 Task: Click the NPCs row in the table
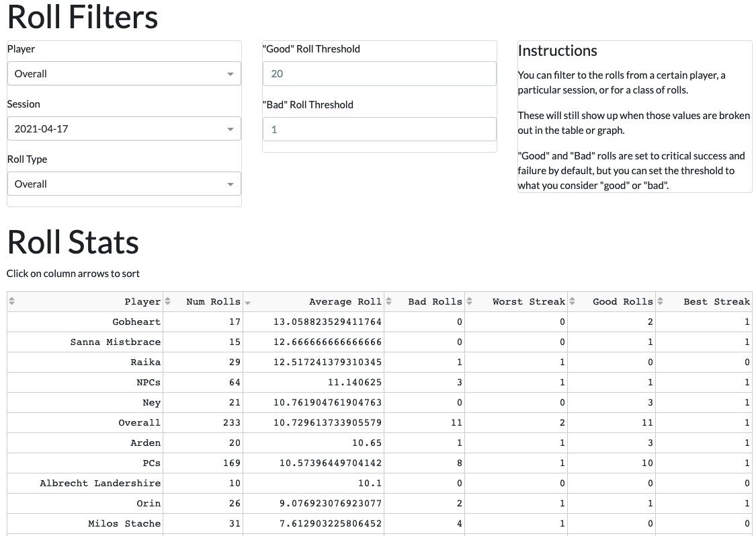148,383
